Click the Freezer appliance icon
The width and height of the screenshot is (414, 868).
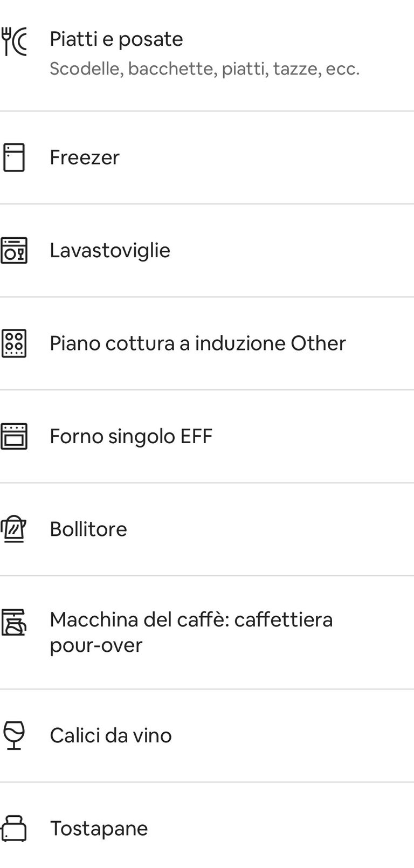click(14, 157)
